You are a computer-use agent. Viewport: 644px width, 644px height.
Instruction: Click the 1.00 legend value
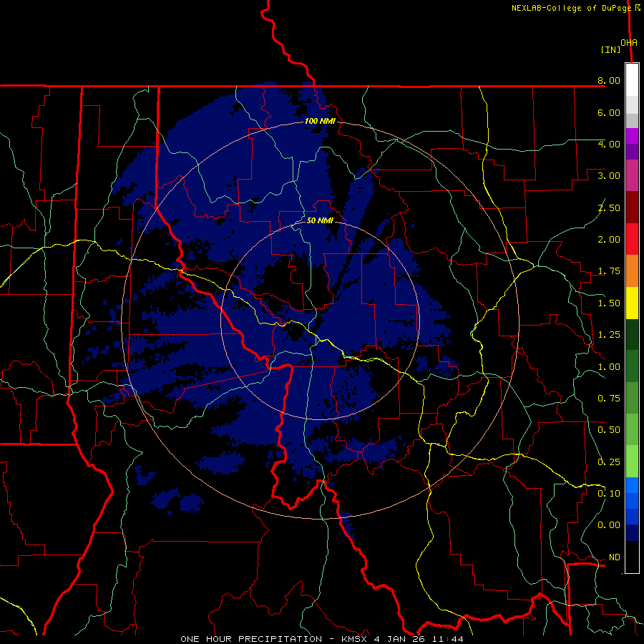[x=609, y=367]
